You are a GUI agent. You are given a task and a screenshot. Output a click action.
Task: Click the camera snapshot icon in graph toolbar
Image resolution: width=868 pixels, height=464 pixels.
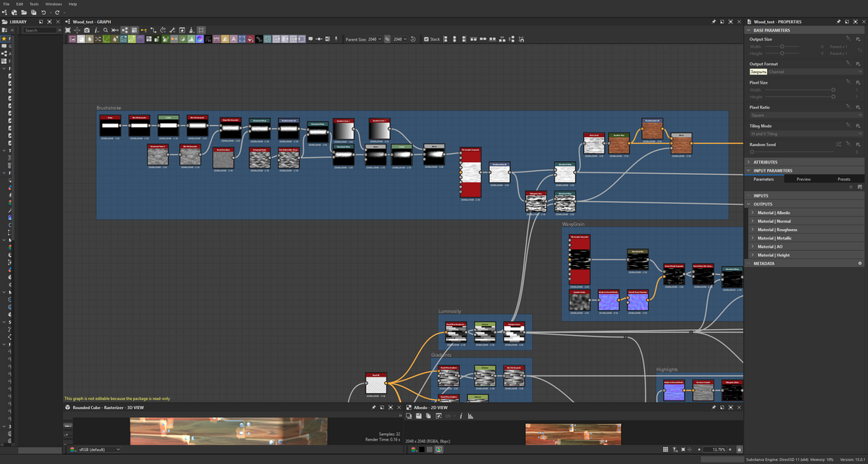(87, 30)
